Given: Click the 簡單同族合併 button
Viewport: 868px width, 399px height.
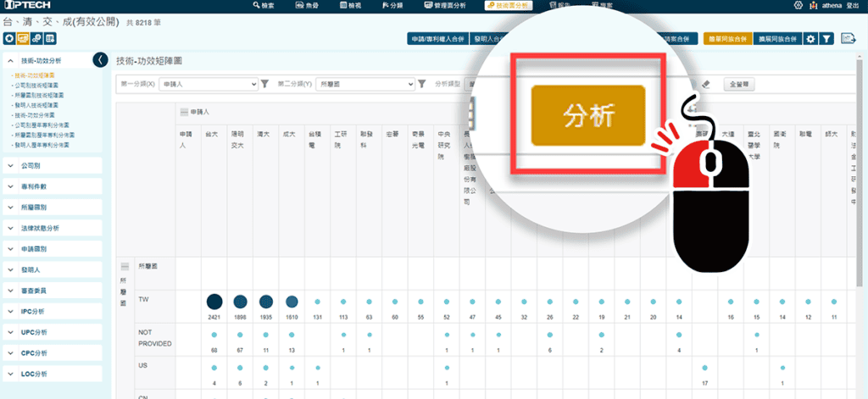Looking at the screenshot, I should 727,39.
